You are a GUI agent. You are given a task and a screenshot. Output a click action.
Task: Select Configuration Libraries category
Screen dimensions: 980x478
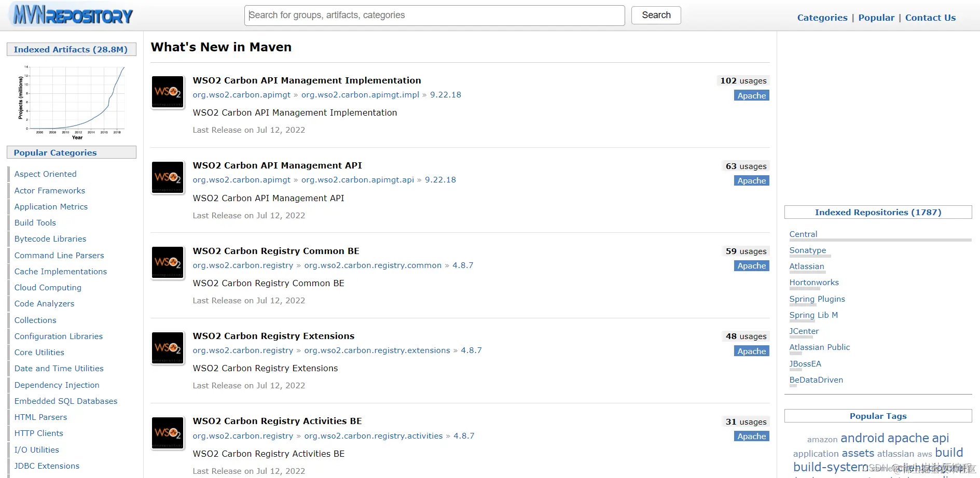click(59, 336)
